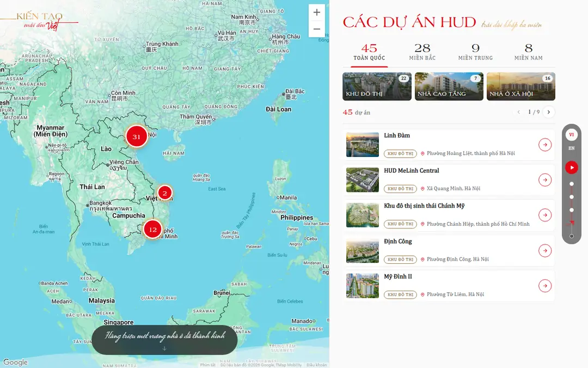Click the 1 / 9 page indicator
This screenshot has width=588, height=368.
[x=534, y=112]
